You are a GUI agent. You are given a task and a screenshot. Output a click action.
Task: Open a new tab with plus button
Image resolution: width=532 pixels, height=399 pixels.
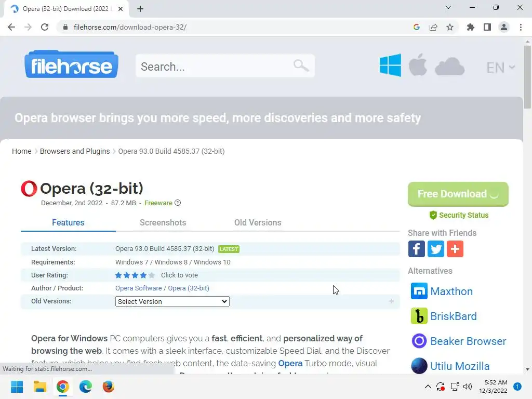pyautogui.click(x=140, y=9)
